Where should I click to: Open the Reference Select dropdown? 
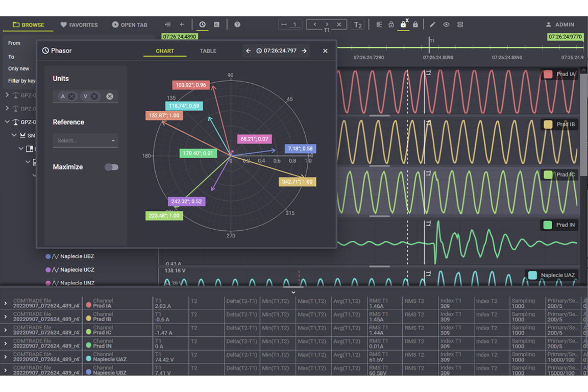click(86, 140)
